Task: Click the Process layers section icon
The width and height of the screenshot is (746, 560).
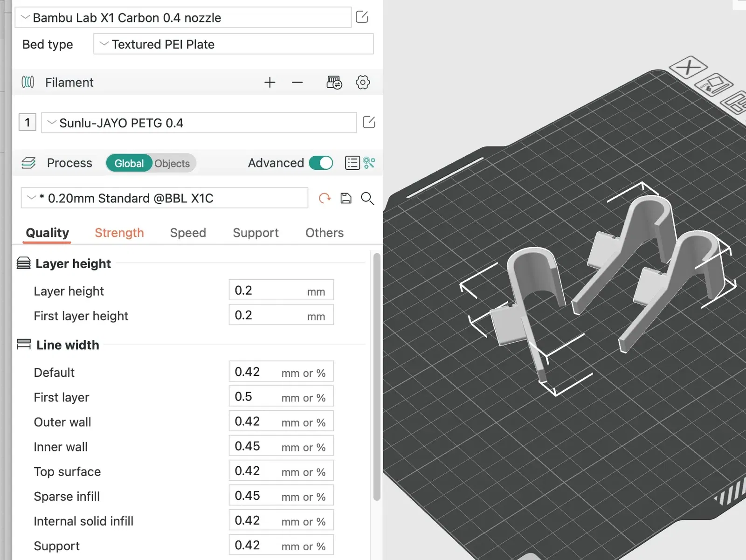Action: (x=28, y=163)
